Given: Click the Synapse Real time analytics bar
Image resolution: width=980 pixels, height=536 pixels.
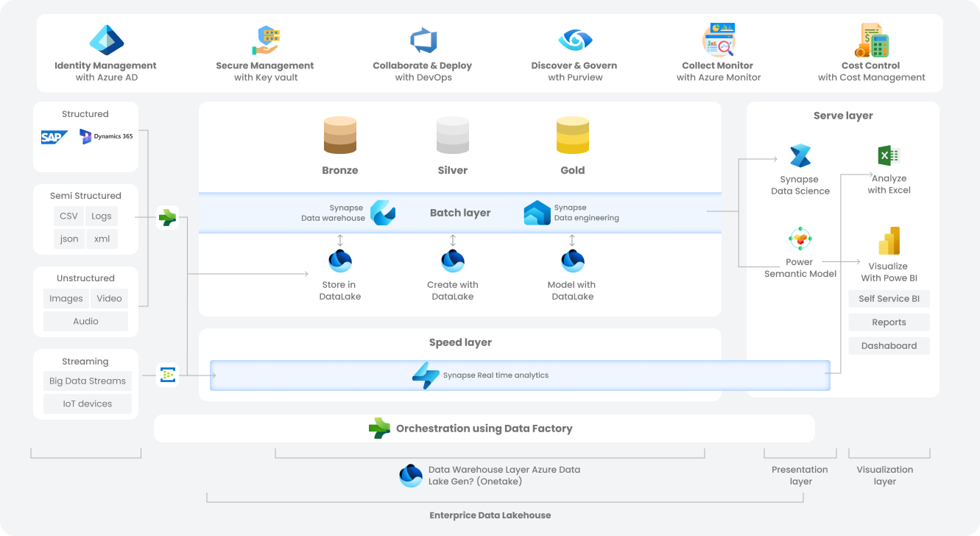Looking at the screenshot, I should (x=520, y=375).
